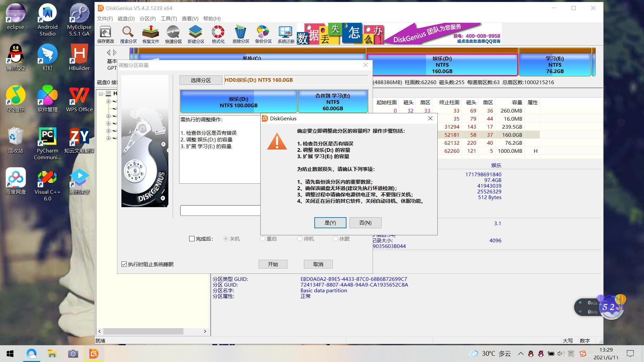Open the eclipse desktop shortcut
This screenshot has width=644, height=362.
click(x=15, y=16)
